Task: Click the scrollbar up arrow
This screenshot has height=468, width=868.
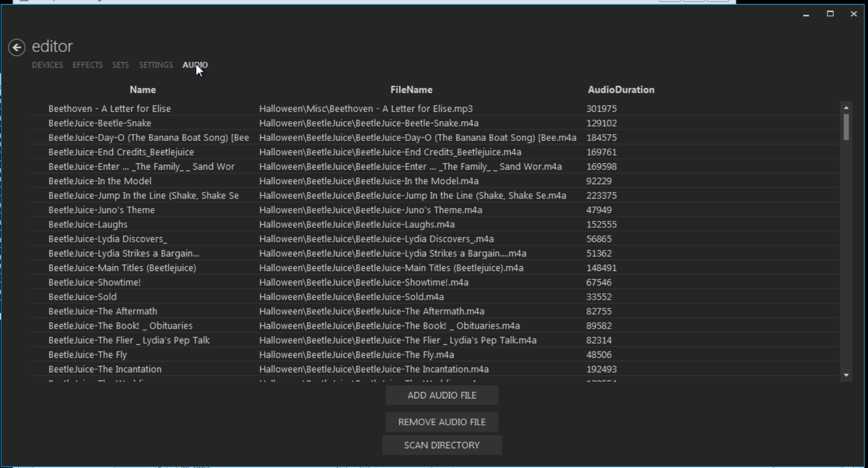Action: pos(846,107)
